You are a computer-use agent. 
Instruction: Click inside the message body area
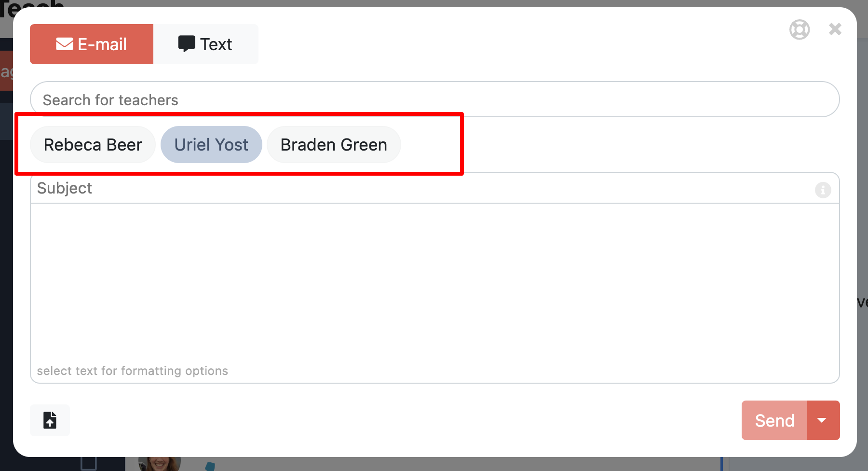[x=434, y=285]
